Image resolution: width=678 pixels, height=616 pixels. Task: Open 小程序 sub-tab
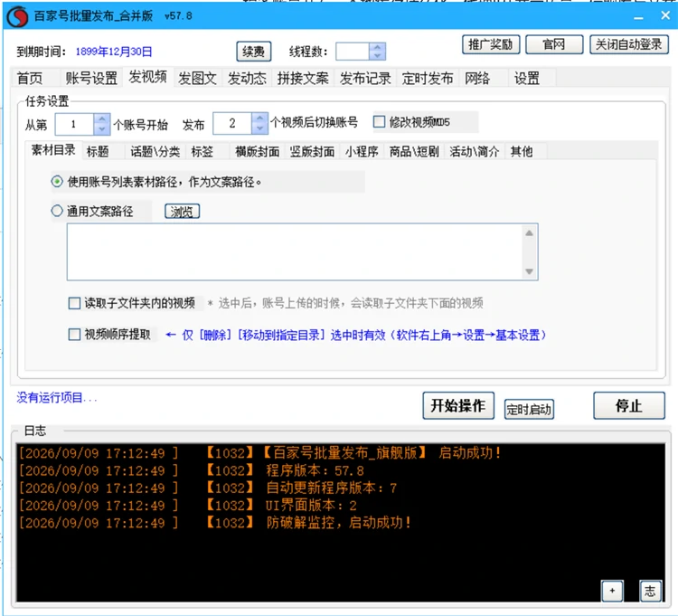click(362, 151)
